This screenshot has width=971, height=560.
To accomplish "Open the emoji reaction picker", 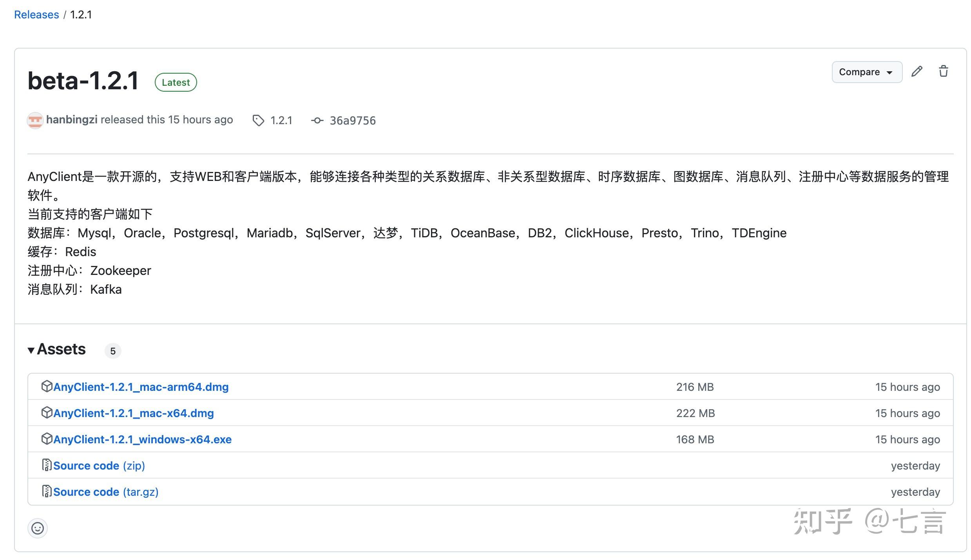I will 37,528.
